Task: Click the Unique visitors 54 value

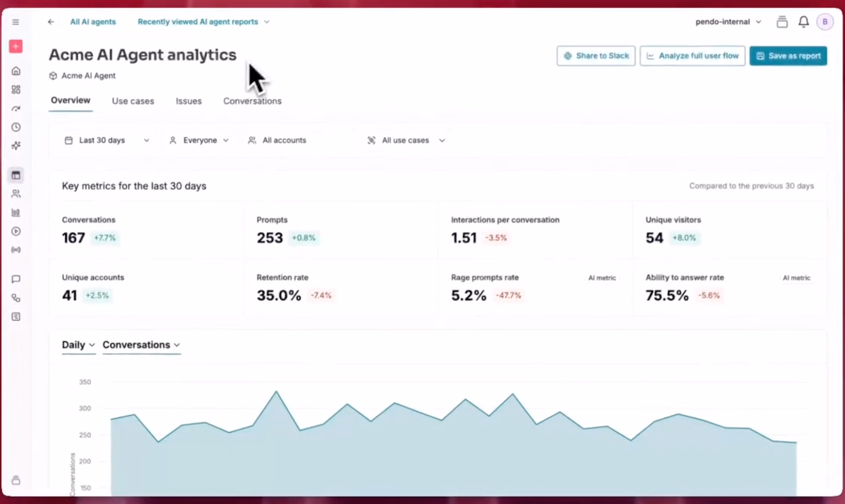Action: (654, 238)
